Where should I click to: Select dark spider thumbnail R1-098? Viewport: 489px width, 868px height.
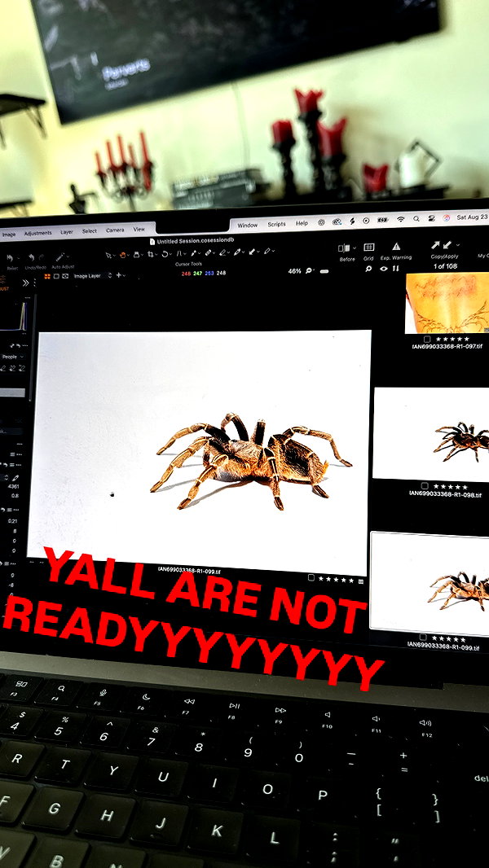click(431, 434)
